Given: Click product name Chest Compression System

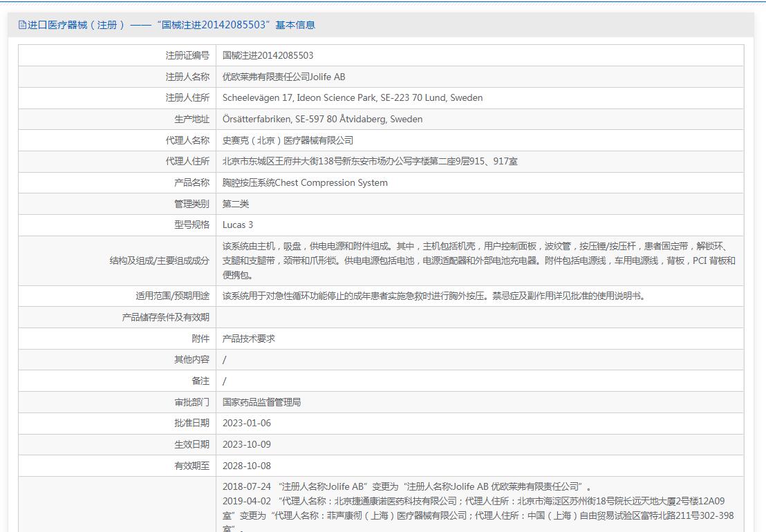Looking at the screenshot, I should point(305,183).
